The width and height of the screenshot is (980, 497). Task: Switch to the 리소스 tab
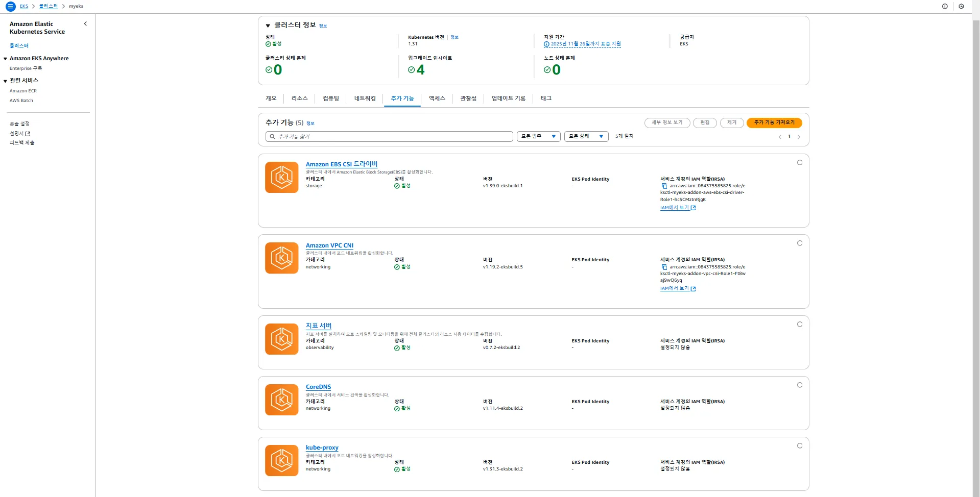click(x=300, y=98)
